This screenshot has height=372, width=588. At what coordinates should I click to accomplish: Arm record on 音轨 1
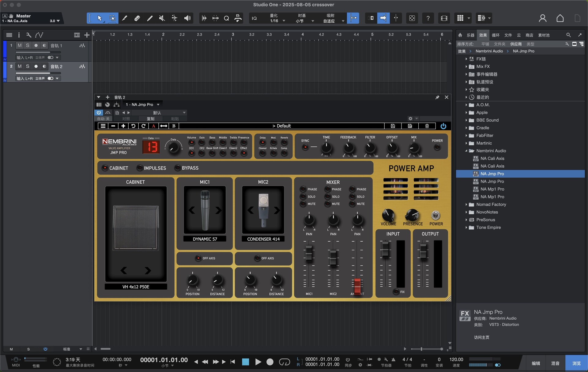[x=36, y=45]
